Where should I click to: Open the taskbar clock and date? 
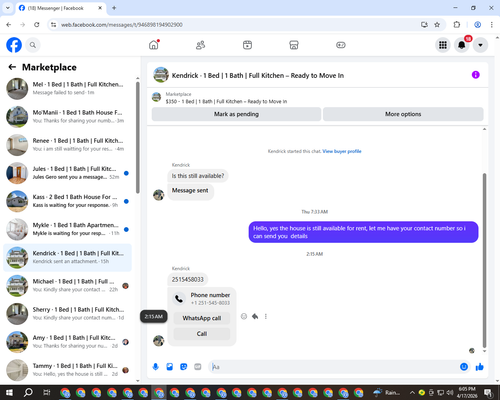pyautogui.click(x=467, y=392)
